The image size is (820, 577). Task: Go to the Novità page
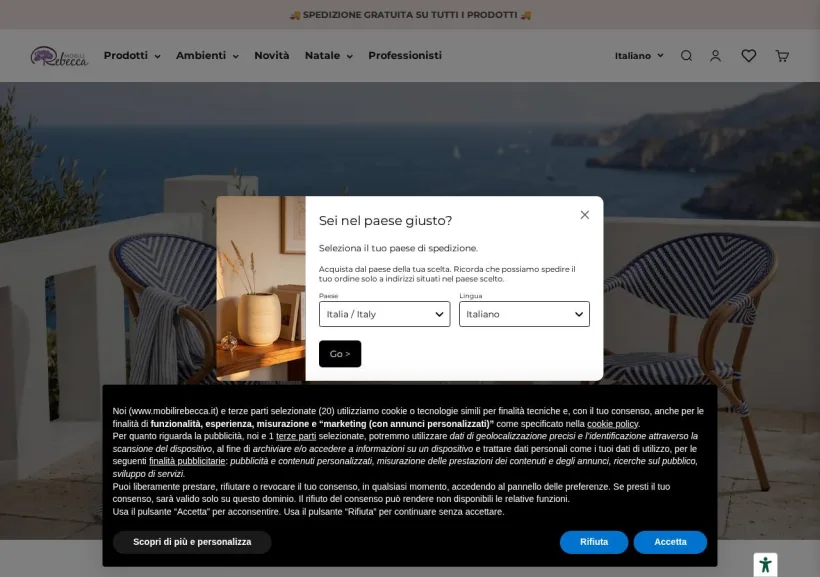[x=271, y=55]
